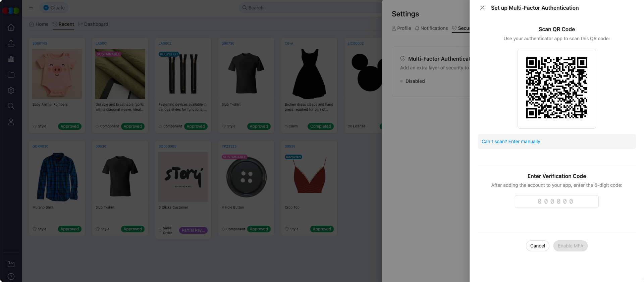This screenshot has height=282, width=644.
Task: Open the folder icon in the sidebar
Action: coord(11,75)
